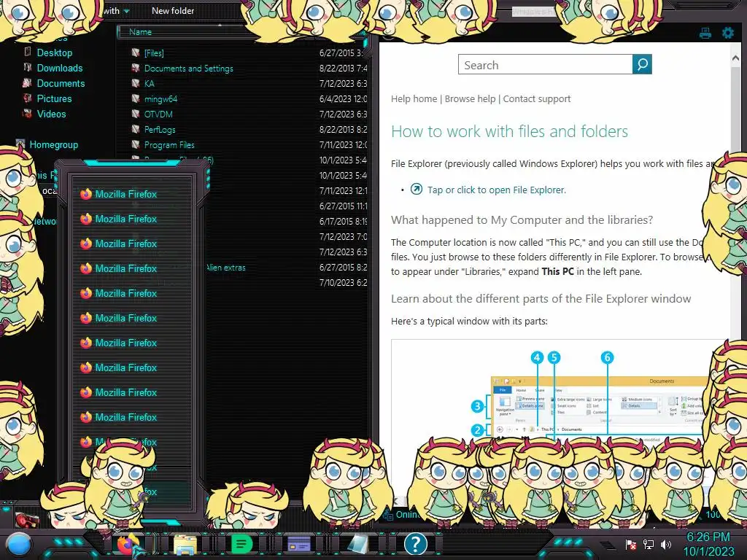This screenshot has height=560, width=747.
Task: Select the KA folder
Action: (x=149, y=83)
